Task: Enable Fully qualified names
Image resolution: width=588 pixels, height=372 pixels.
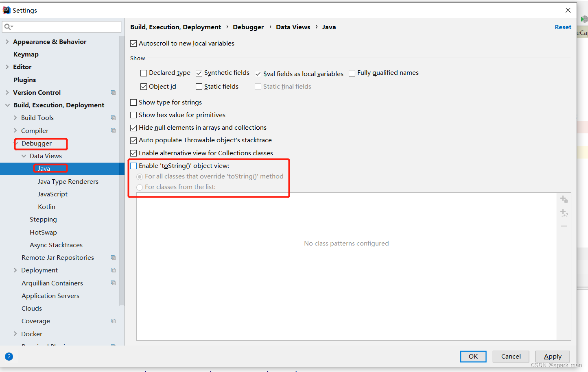Action: (x=352, y=73)
